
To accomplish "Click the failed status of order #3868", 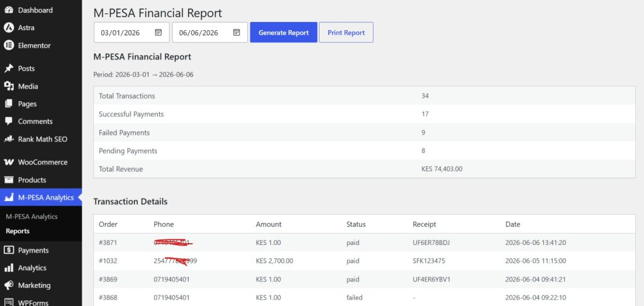I will 355,297.
